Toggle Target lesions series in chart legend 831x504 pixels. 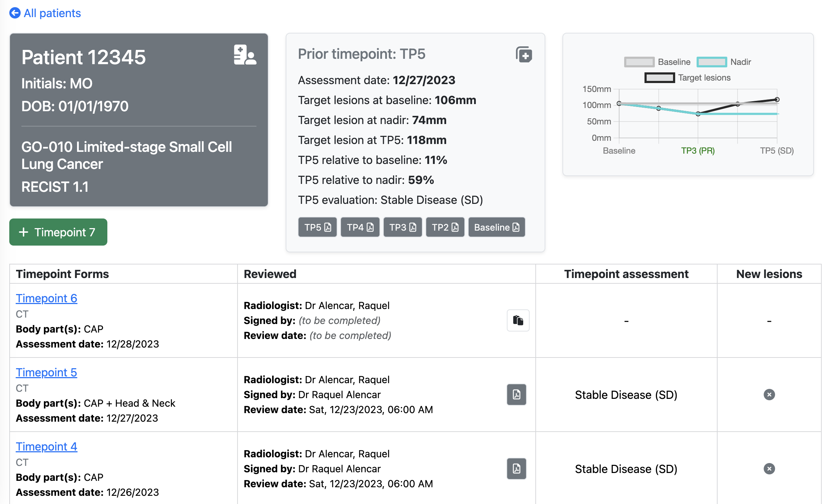point(659,78)
